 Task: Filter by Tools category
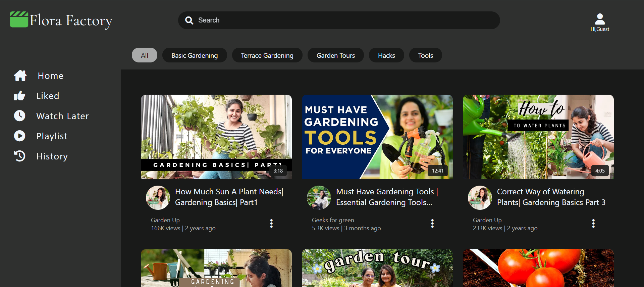point(426,55)
